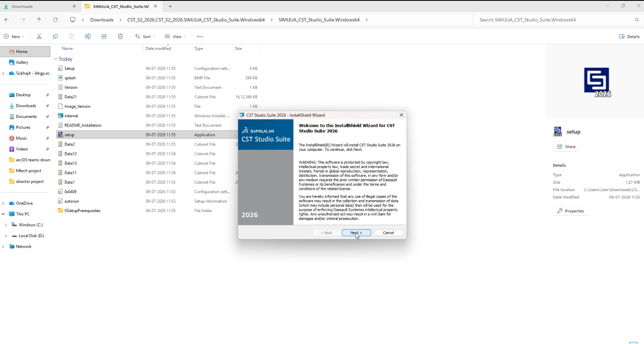The image size is (644, 344).
Task: Refresh the current folder view
Action: [55, 20]
